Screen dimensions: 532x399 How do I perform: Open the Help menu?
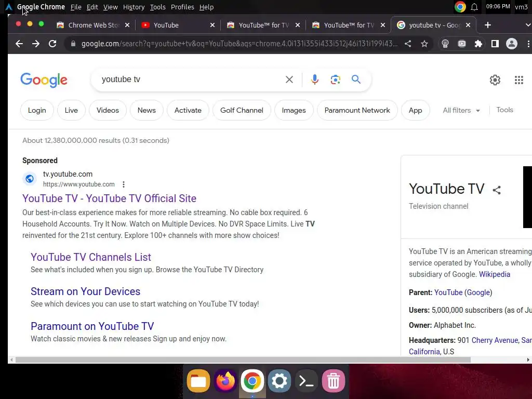click(x=206, y=7)
